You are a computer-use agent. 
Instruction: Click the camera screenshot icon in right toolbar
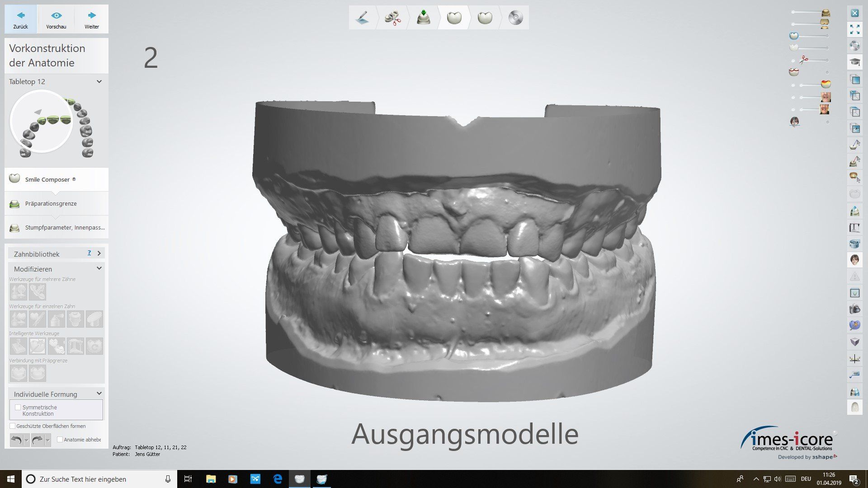click(854, 310)
